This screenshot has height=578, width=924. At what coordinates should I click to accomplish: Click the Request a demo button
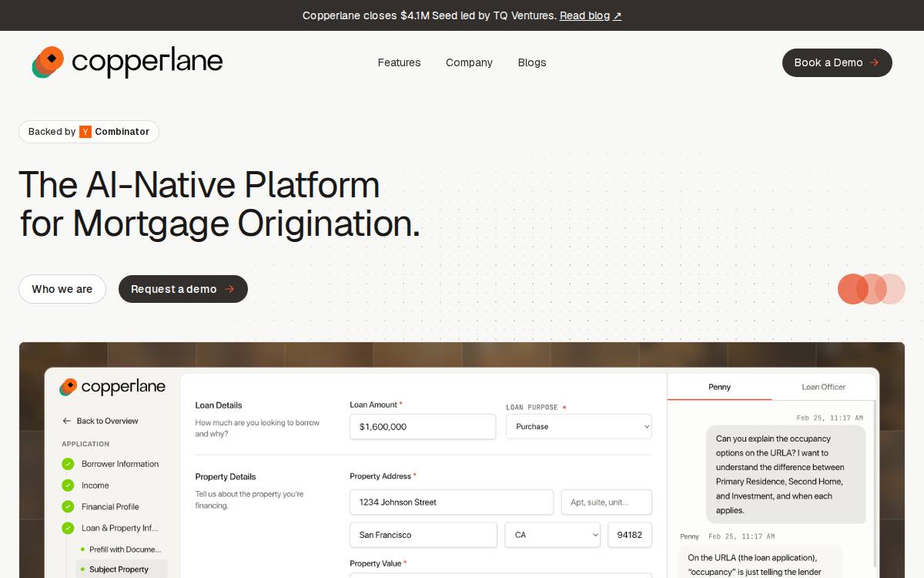[x=183, y=289]
